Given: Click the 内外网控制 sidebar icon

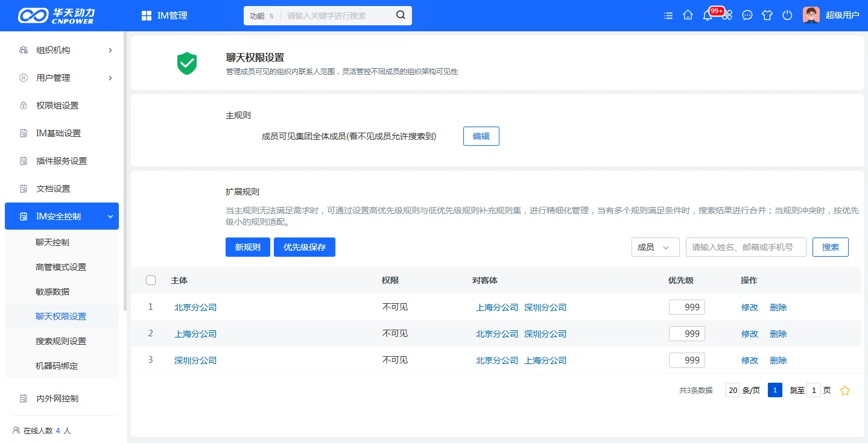Looking at the screenshot, I should click(x=24, y=398).
